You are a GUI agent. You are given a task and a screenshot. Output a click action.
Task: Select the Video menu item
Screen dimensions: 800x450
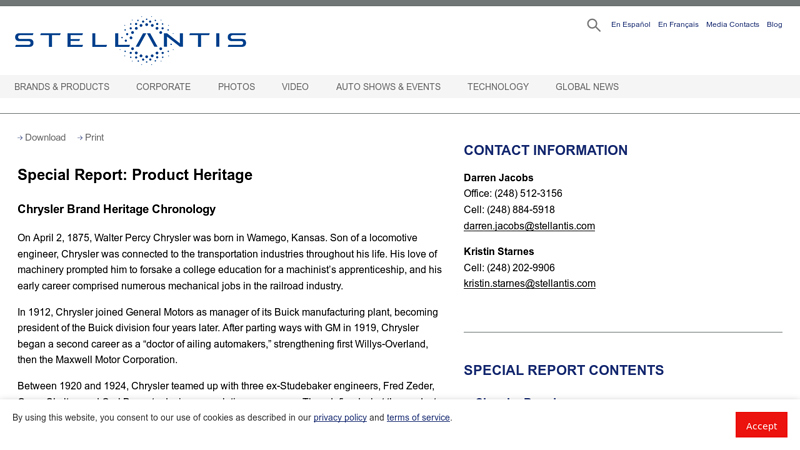295,87
